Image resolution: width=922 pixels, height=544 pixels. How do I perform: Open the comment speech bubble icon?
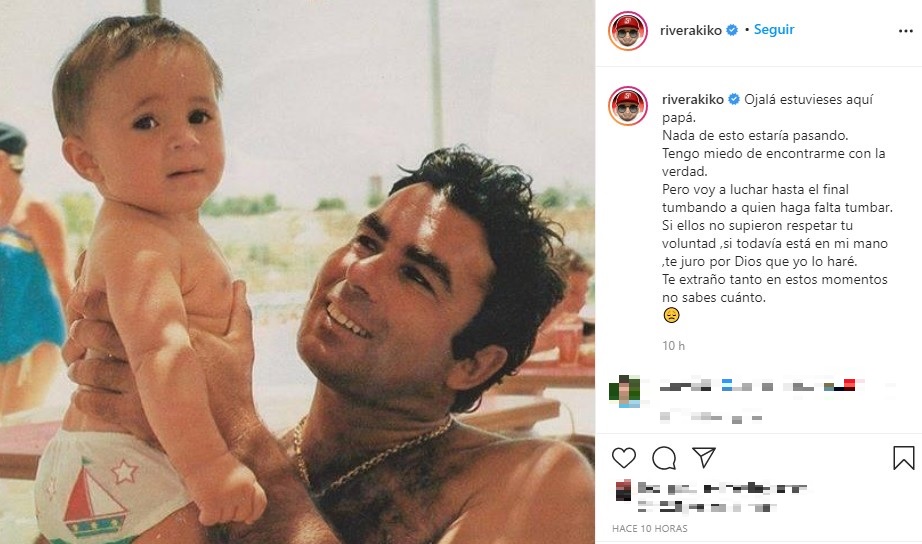[664, 458]
